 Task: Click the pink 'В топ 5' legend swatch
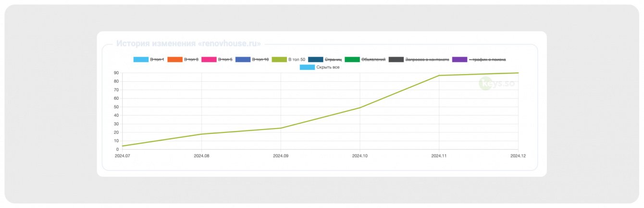(209, 60)
